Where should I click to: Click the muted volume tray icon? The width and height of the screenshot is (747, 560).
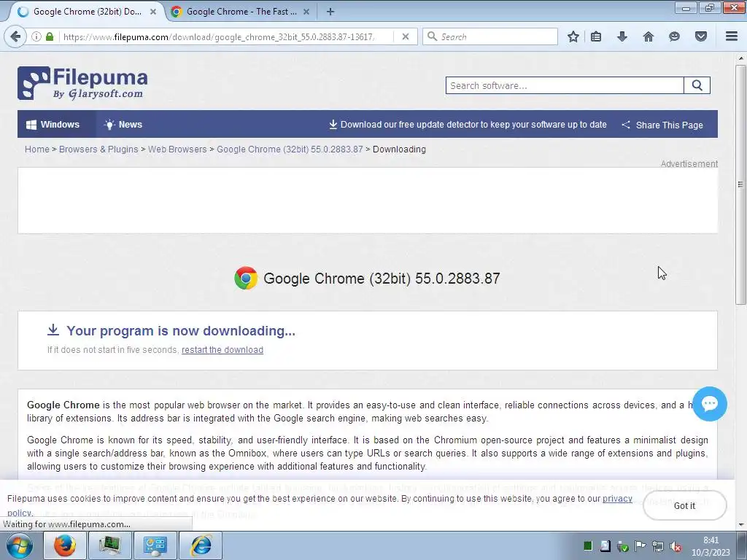coord(675,547)
